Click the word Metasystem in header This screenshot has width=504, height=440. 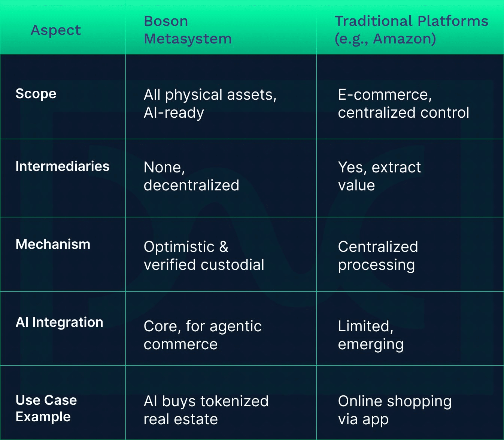coord(188,39)
